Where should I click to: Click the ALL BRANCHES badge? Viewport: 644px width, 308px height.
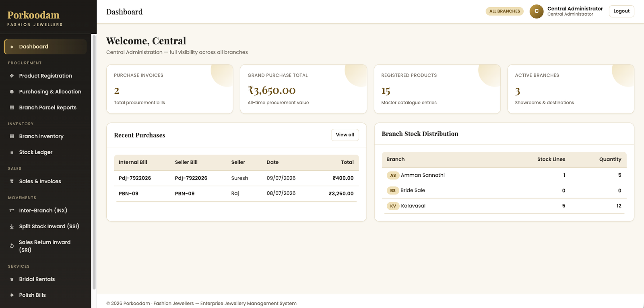(505, 11)
